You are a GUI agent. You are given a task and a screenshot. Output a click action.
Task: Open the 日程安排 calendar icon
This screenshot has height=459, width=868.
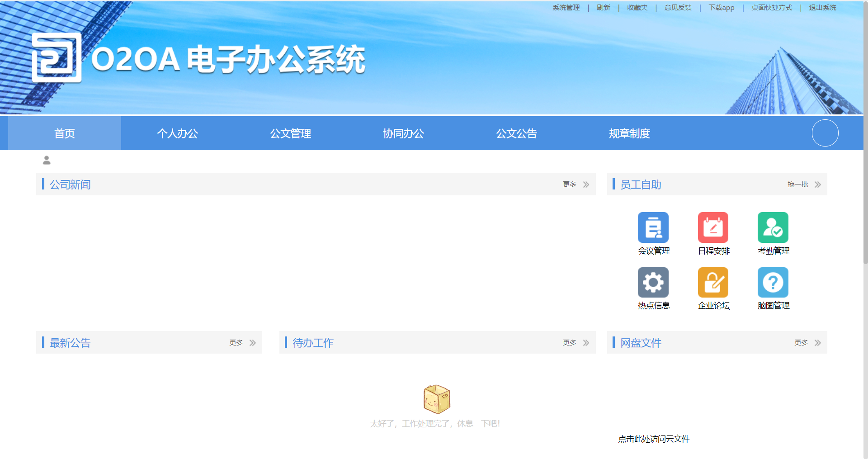713,227
